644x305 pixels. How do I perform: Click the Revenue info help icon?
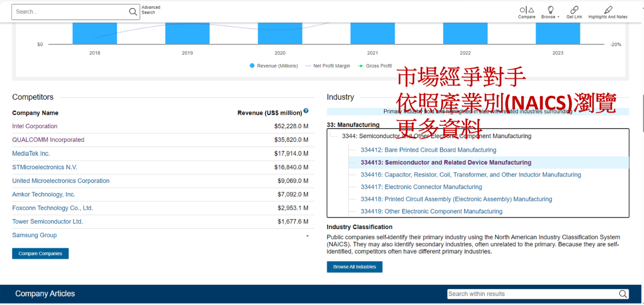click(x=306, y=111)
